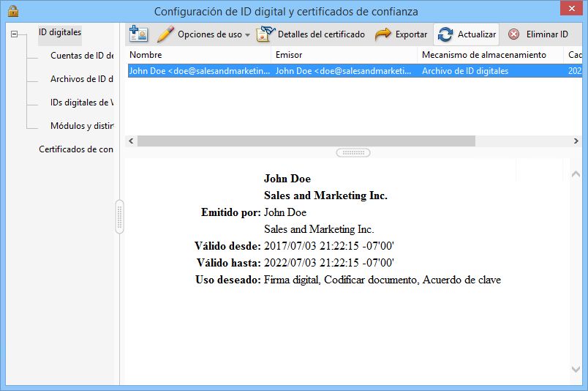Sort by the Emisor column header
The image size is (588, 391).
click(x=344, y=55)
